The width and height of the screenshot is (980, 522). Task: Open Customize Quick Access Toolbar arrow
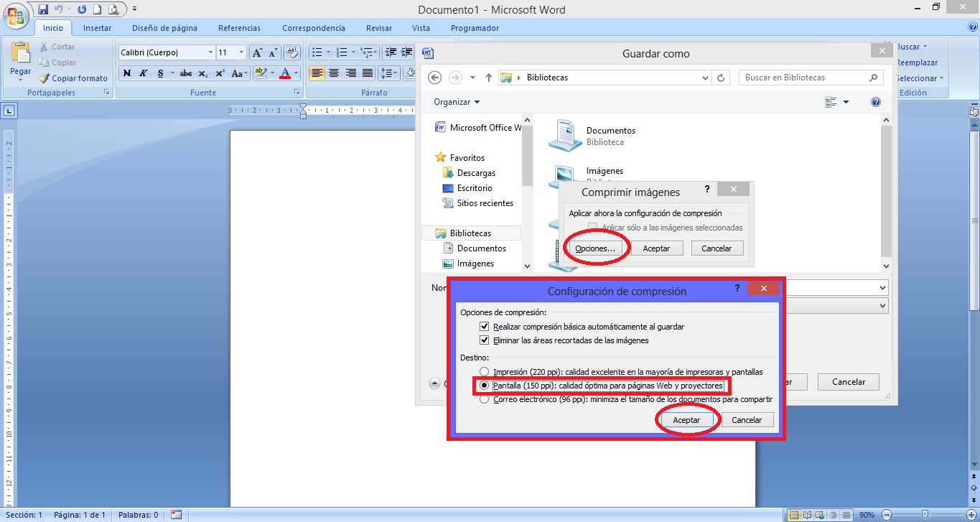(134, 9)
